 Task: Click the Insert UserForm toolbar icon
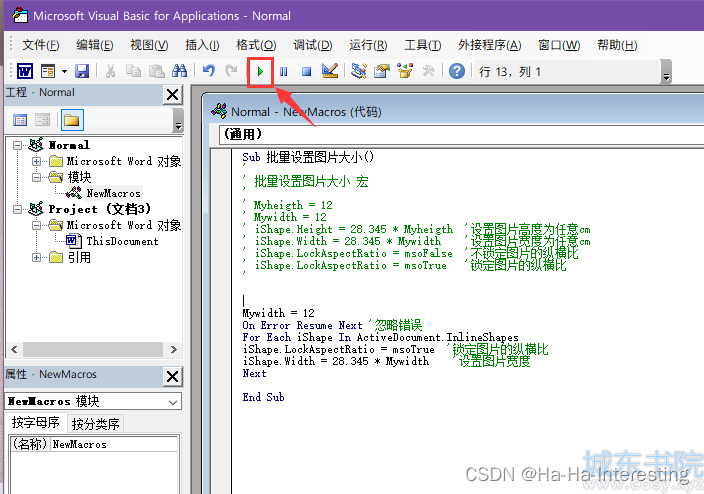coord(48,71)
